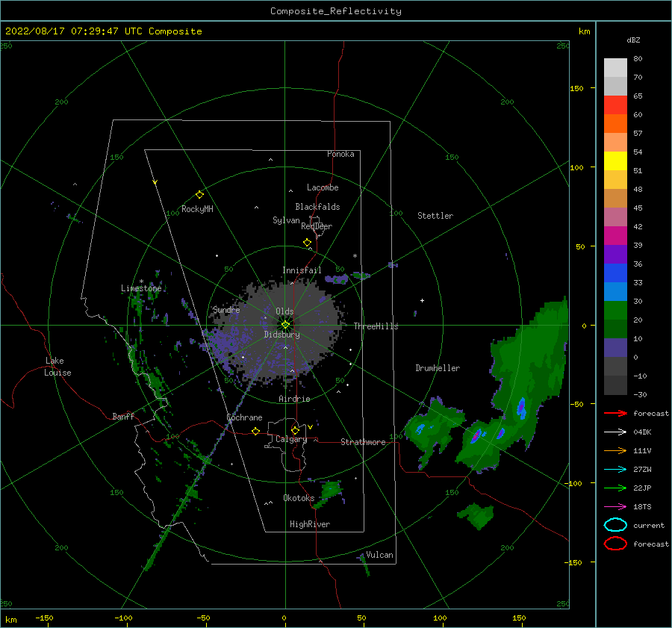
Task: Click the km unit label in top-right corner
Action: [584, 31]
